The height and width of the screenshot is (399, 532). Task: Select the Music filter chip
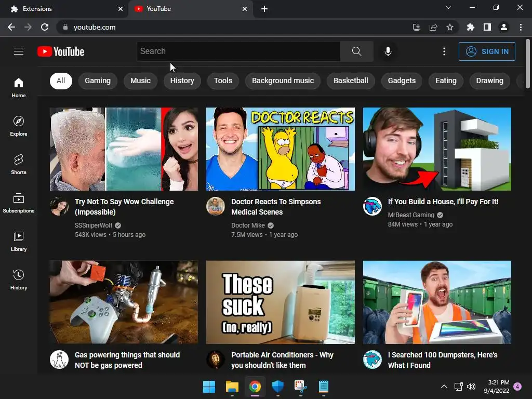(140, 81)
